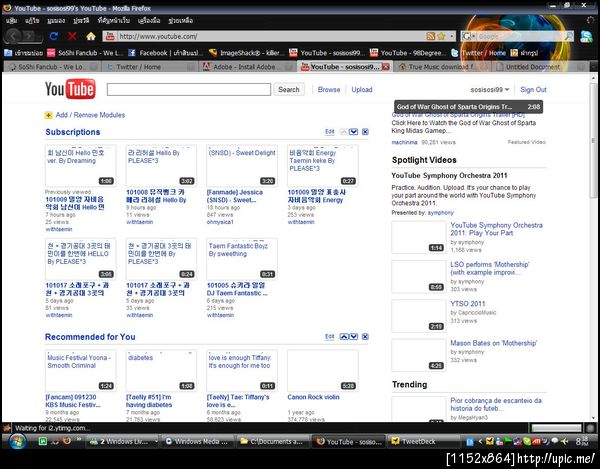The width and height of the screenshot is (600, 469).
Task: Click the Sign Out link
Action: (533, 90)
